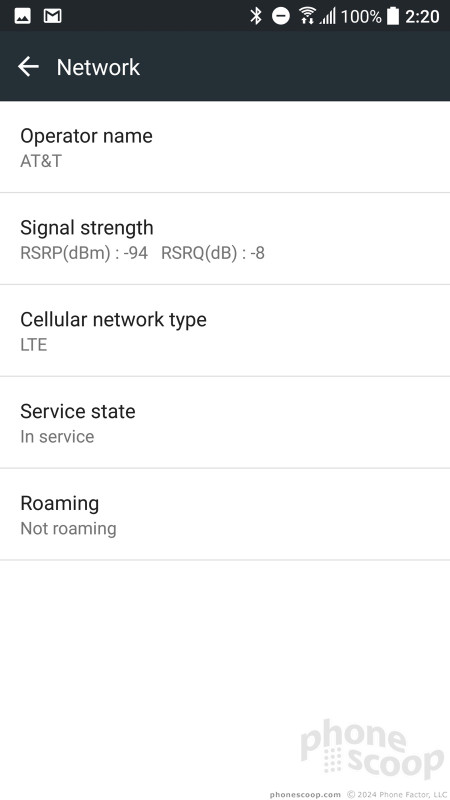Tap the 2:20 clock in status bar
450x800 pixels.
[x=422, y=16]
